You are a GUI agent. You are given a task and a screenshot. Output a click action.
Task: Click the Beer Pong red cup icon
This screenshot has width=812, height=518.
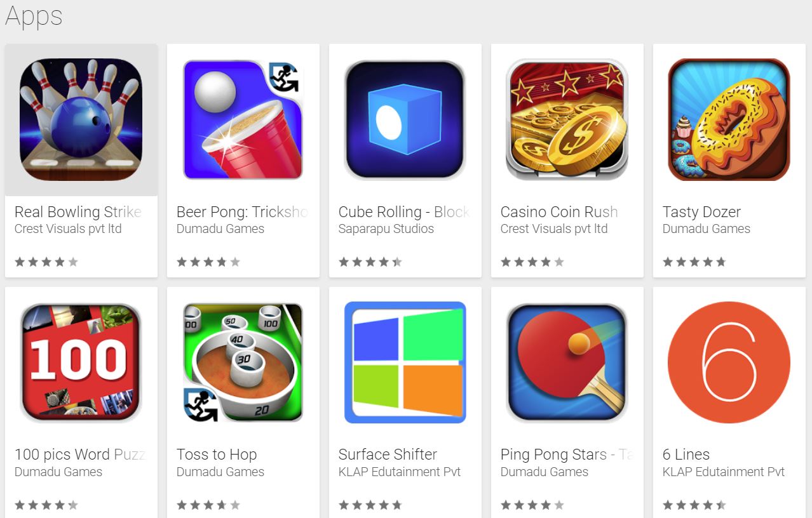(x=243, y=120)
